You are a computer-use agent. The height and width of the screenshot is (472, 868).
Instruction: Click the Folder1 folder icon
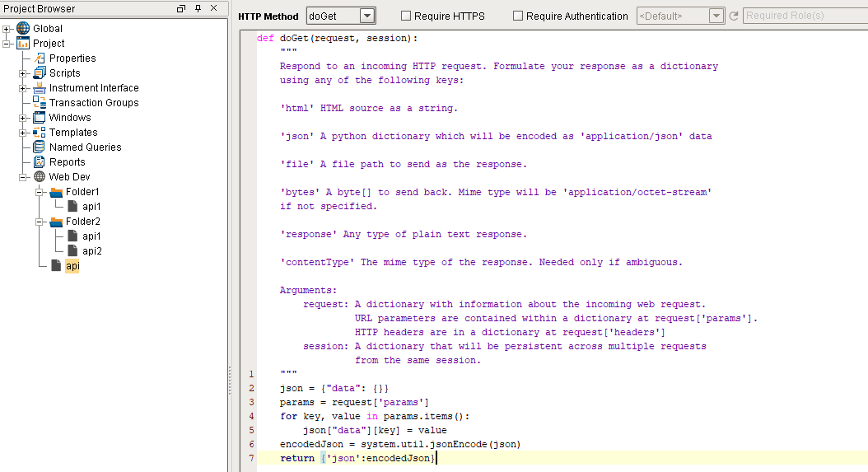[x=57, y=192]
